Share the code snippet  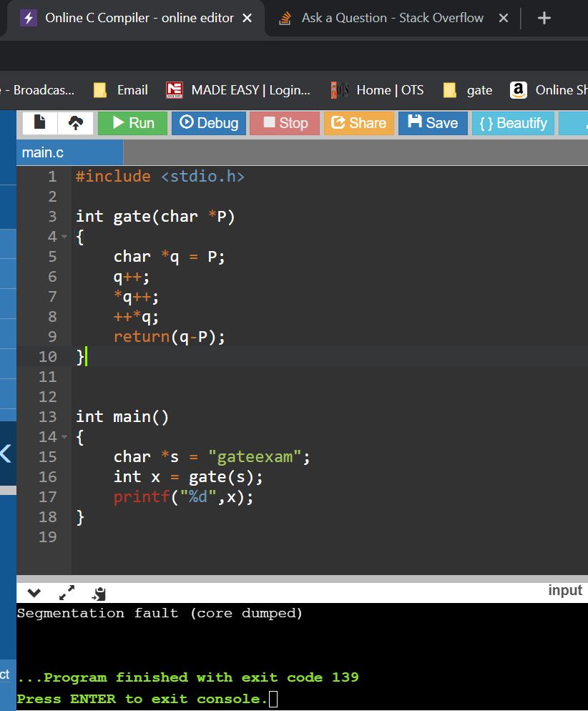click(358, 122)
